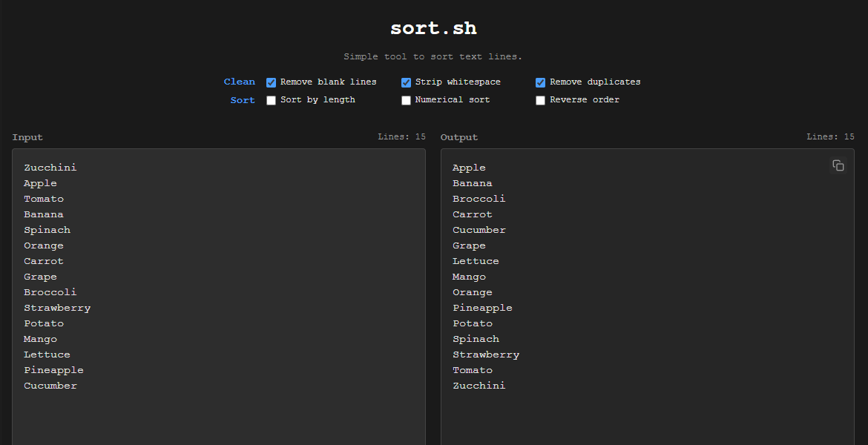Click the Output 'Lines: 15' counter
Screen dimensions: 868x445
point(830,136)
